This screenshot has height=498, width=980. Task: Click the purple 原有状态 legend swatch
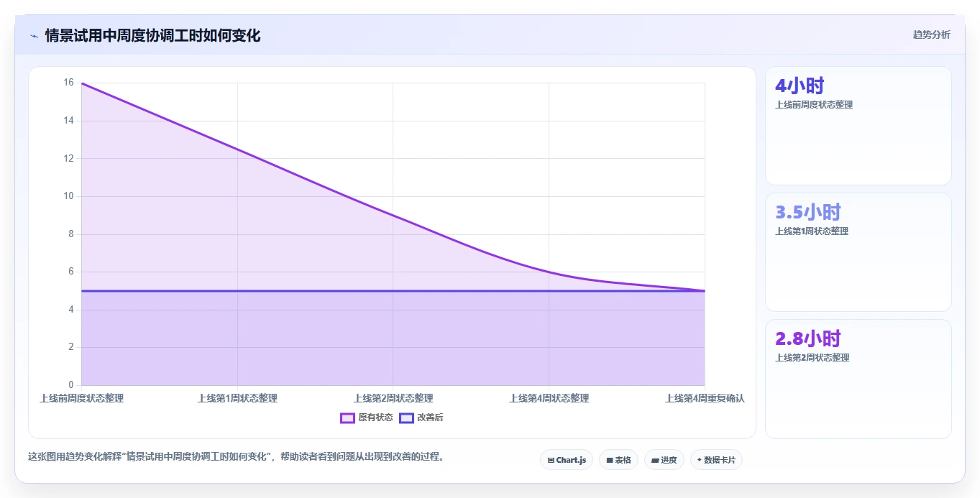[x=347, y=418]
